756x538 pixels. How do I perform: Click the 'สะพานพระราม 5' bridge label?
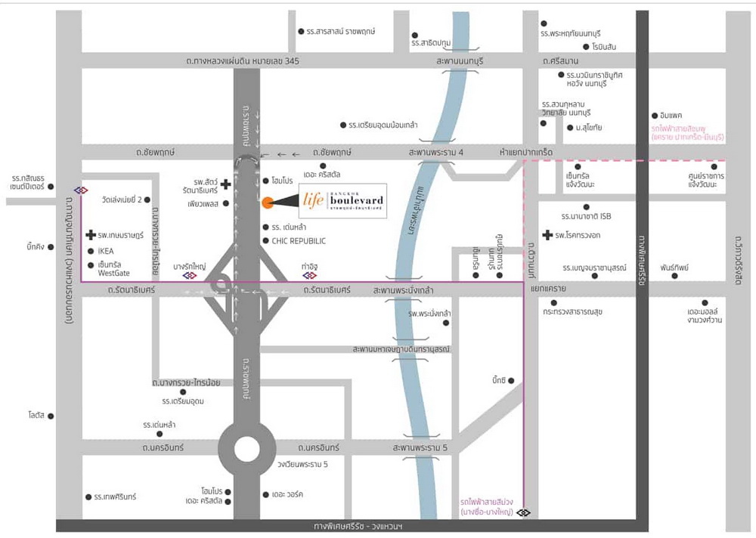pos(420,448)
